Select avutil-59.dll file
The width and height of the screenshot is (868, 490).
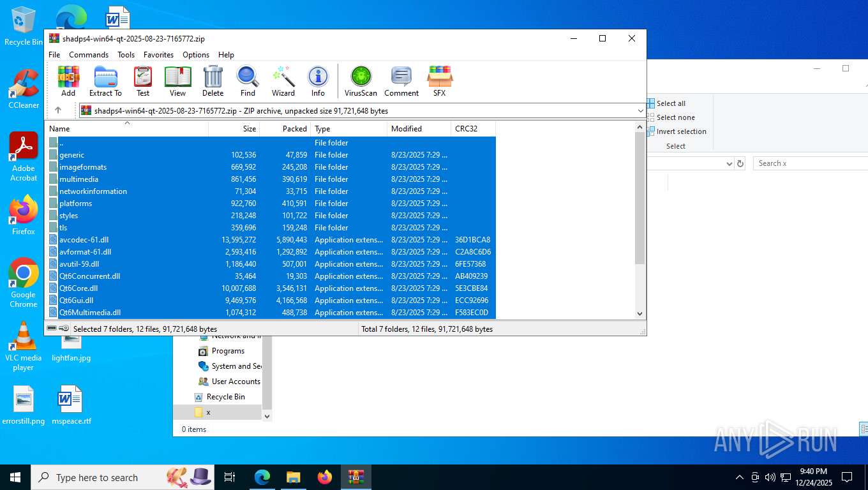[x=270, y=264]
